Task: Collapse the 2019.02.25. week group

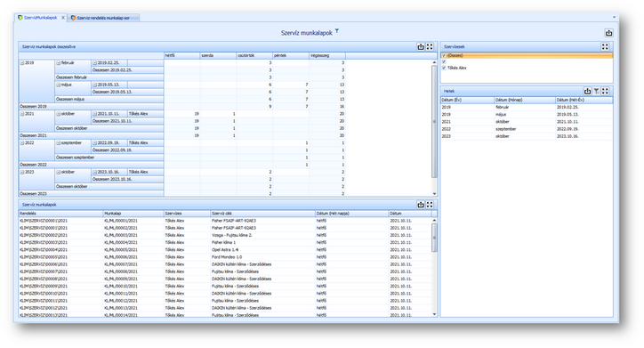Action: [94, 63]
